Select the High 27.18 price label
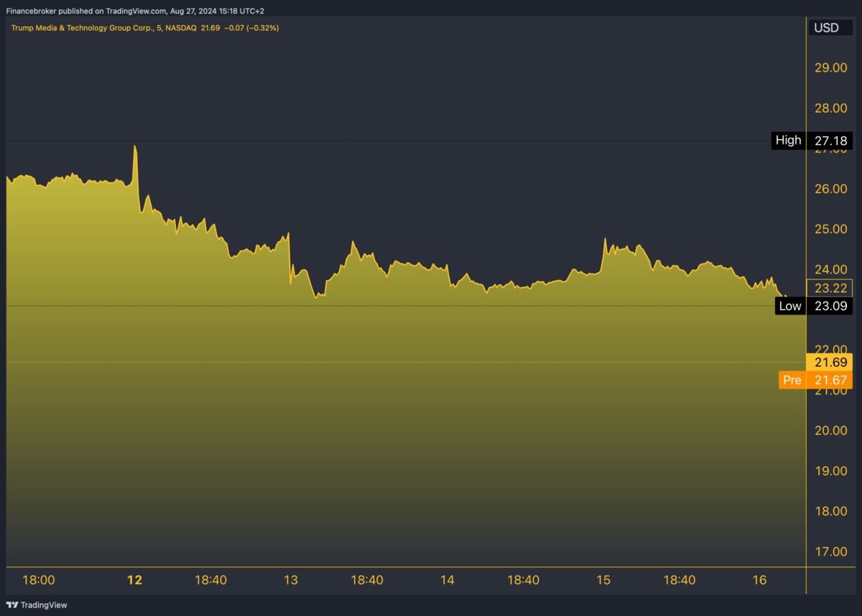This screenshot has height=616, width=862. click(x=812, y=141)
